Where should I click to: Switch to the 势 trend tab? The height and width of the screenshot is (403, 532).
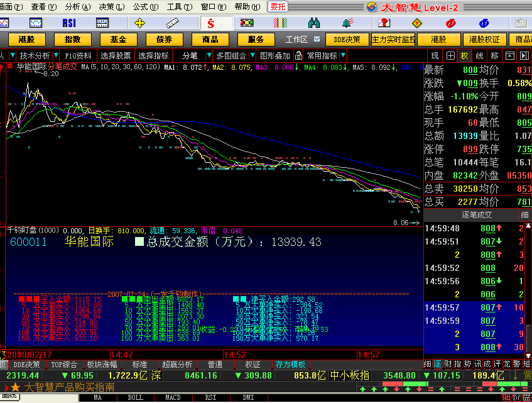467,364
